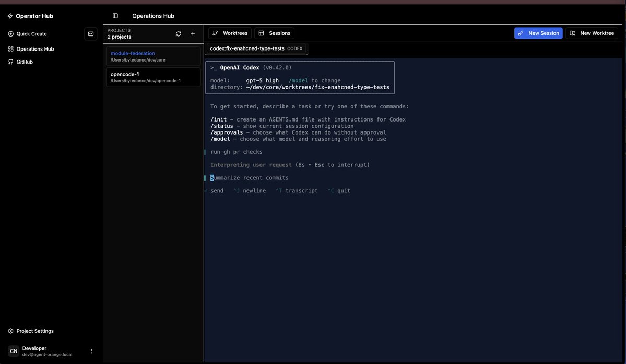Image resolution: width=626 pixels, height=364 pixels.
Task: Click the 'dev@agent-orange.local' email text
Action: (47, 355)
